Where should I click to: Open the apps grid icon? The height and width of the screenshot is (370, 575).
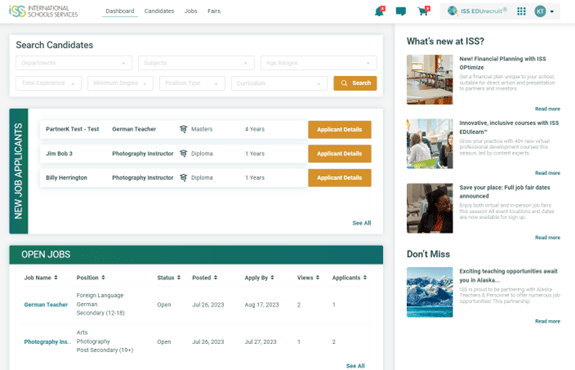pyautogui.click(x=521, y=11)
